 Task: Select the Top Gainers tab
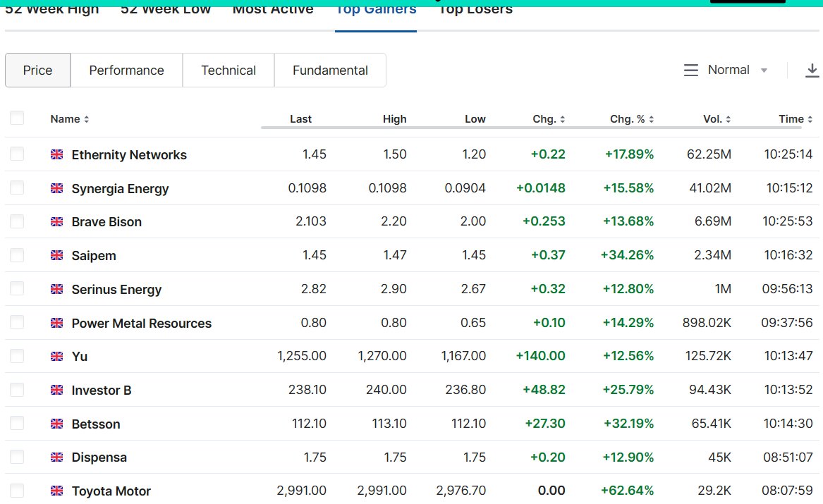pos(376,9)
